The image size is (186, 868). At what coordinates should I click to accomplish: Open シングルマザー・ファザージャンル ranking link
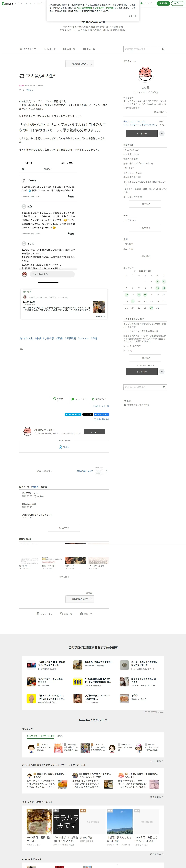point(140,125)
